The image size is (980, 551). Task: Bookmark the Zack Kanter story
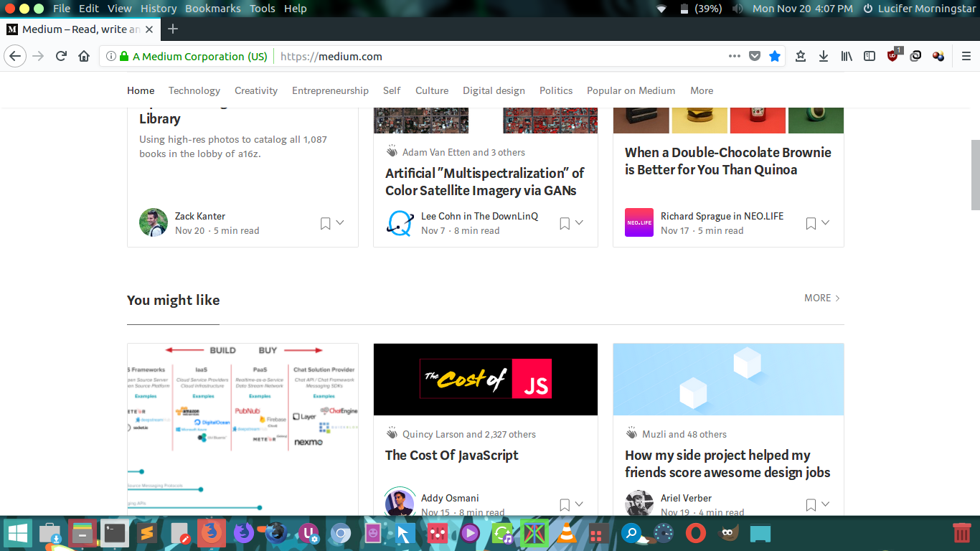click(325, 223)
